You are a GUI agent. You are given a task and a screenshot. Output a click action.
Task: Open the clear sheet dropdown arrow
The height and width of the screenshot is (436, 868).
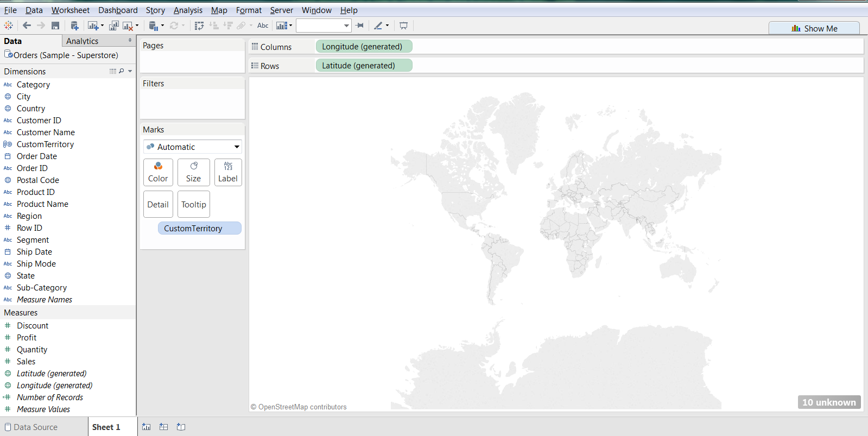(137, 26)
